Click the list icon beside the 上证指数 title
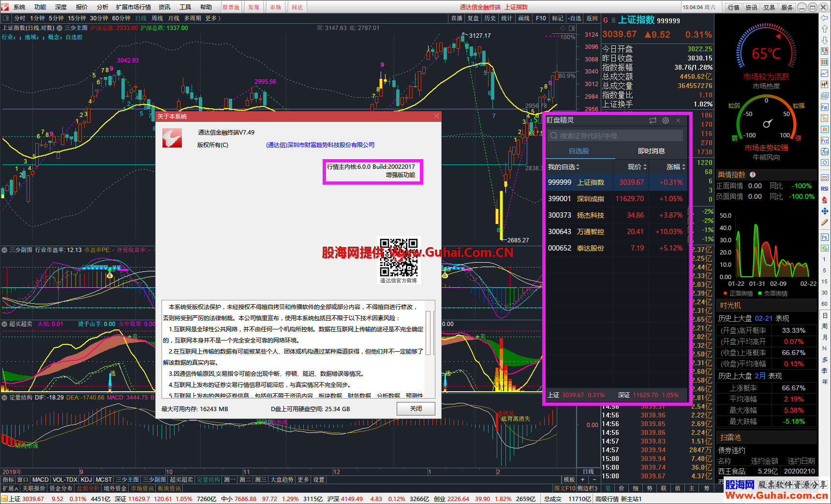 [613, 20]
